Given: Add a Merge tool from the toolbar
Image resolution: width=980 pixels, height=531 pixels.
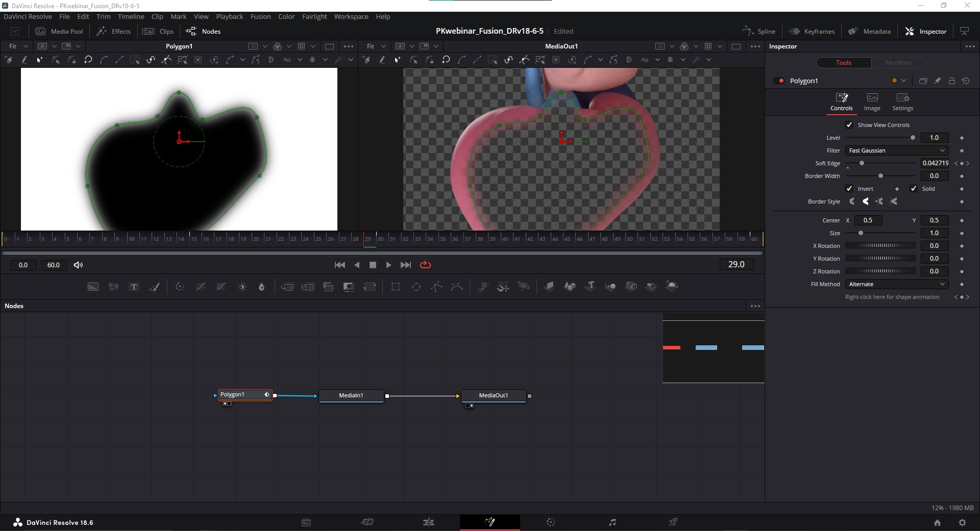Looking at the screenshot, I should tap(287, 287).
